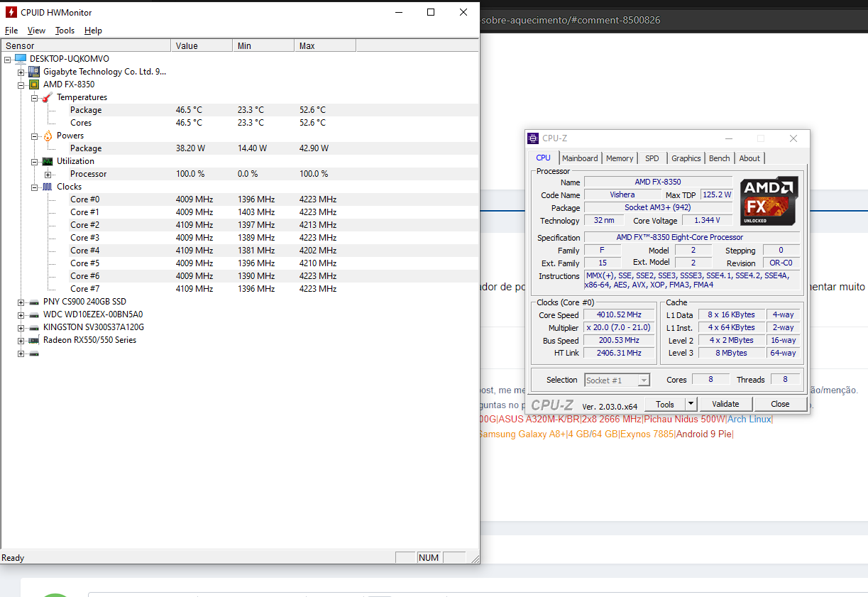The width and height of the screenshot is (868, 597).
Task: Switch to the Bench tab
Action: tap(719, 158)
